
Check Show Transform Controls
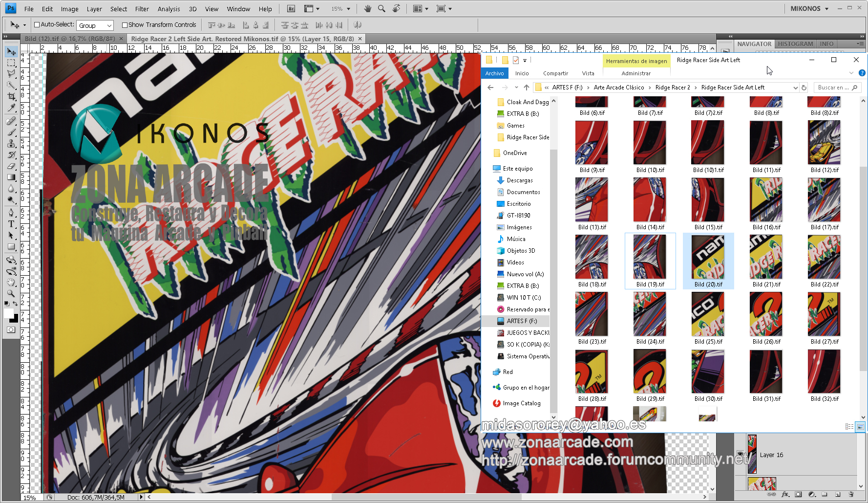pos(125,25)
